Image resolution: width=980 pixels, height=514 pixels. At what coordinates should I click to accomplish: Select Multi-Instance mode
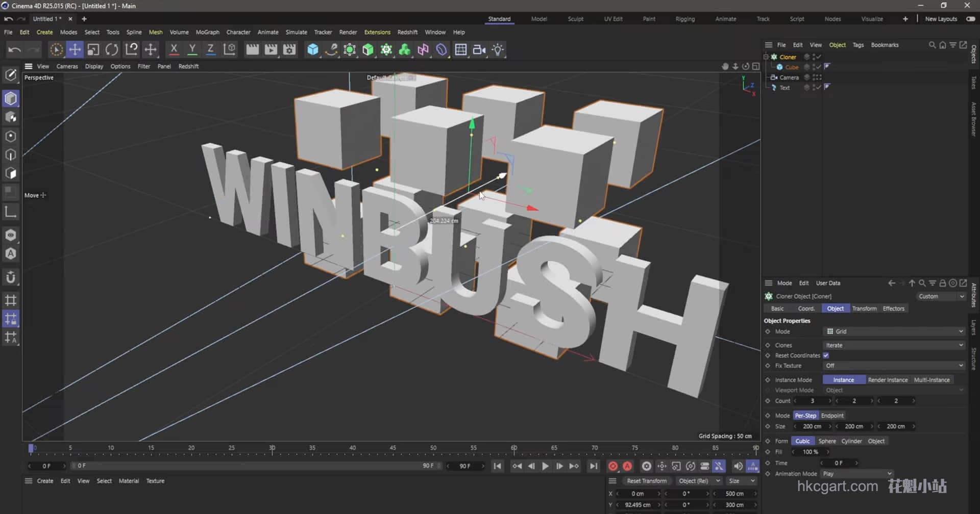pyautogui.click(x=932, y=380)
